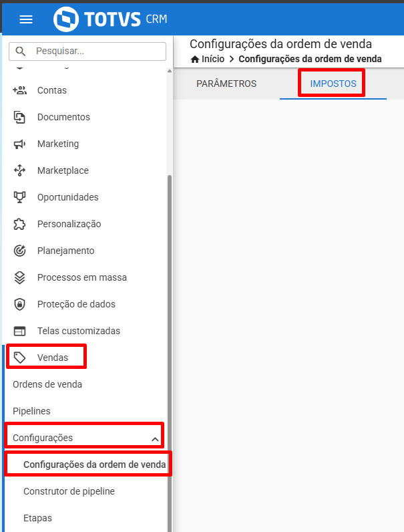
Task: Click the Planejamento target icon
Action: 19,251
